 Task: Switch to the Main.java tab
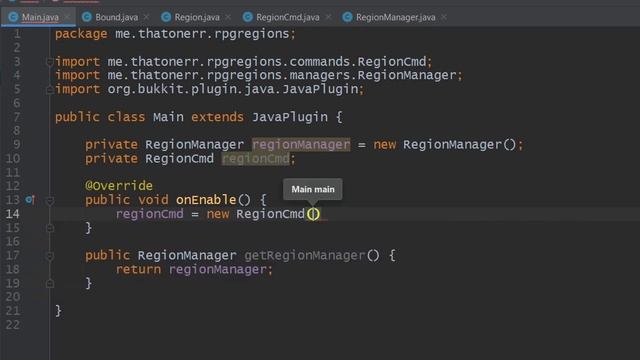click(40, 17)
